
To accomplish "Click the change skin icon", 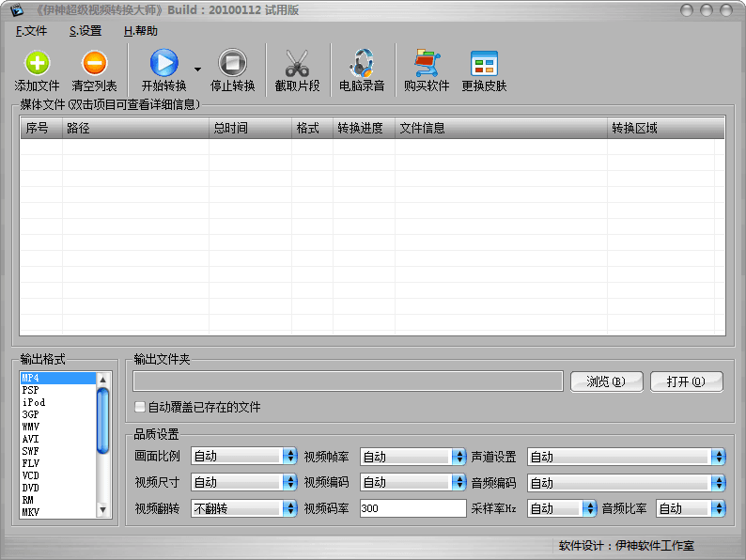I will point(484,64).
